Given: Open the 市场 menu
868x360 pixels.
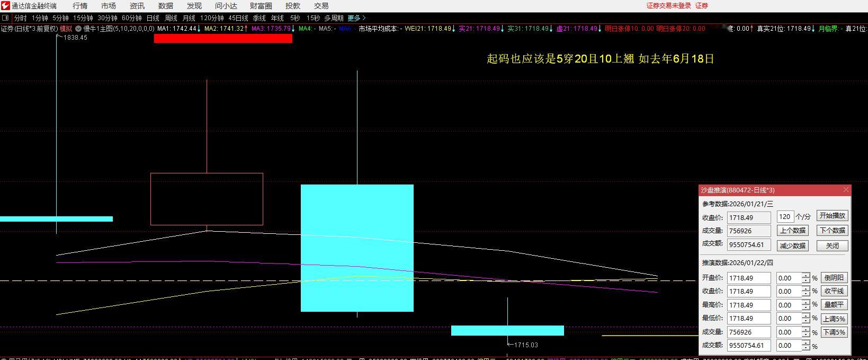Looking at the screenshot, I should click(109, 6).
